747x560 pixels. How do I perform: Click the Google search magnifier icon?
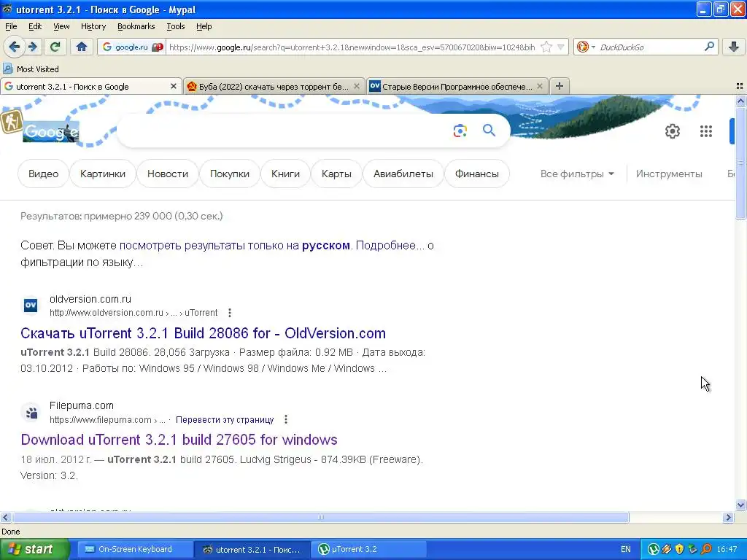click(x=489, y=131)
